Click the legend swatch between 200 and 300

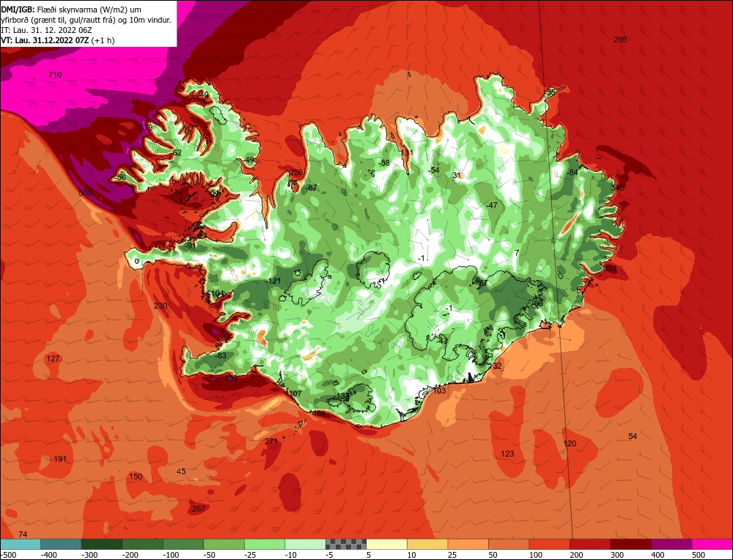coord(590,545)
